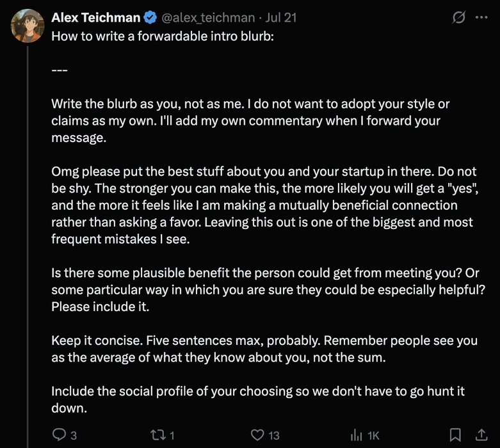Bookmark this post
The image size is (500, 448).
(x=455, y=435)
